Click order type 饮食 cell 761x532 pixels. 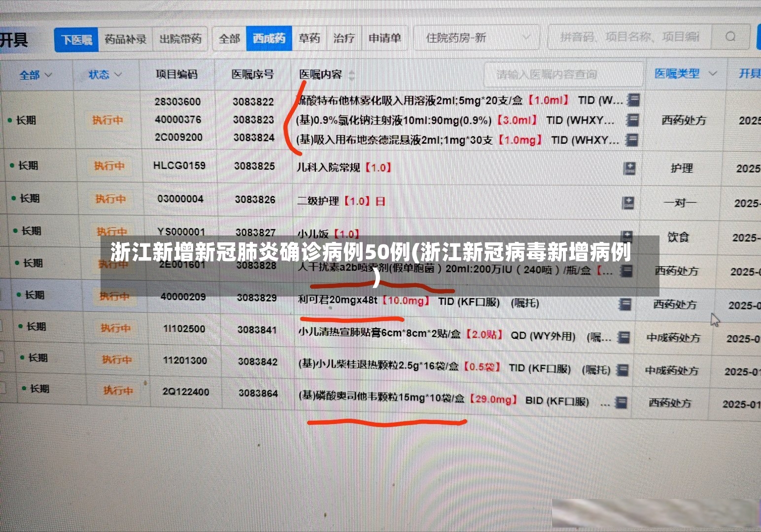tap(678, 237)
